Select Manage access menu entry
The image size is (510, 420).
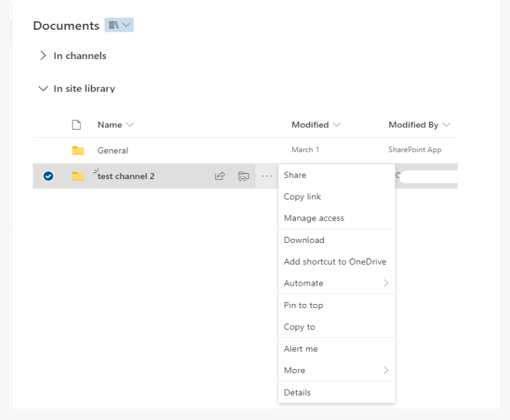pyautogui.click(x=337, y=218)
